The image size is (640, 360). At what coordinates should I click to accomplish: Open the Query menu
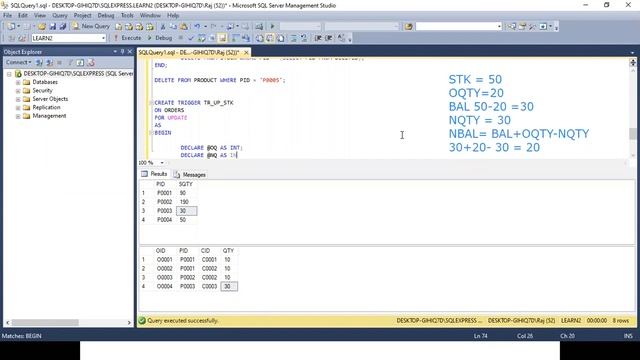point(60,16)
